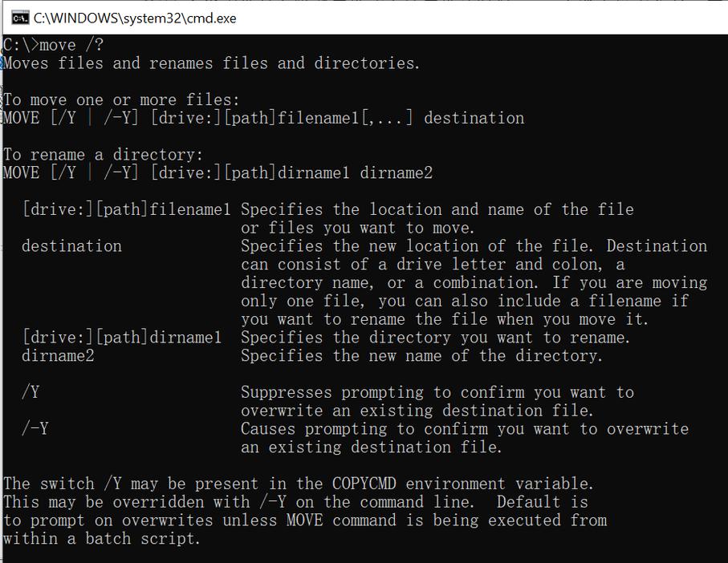The image size is (728, 563).
Task: Click the 'dirname2' parameter label in left column
Action: (x=58, y=356)
